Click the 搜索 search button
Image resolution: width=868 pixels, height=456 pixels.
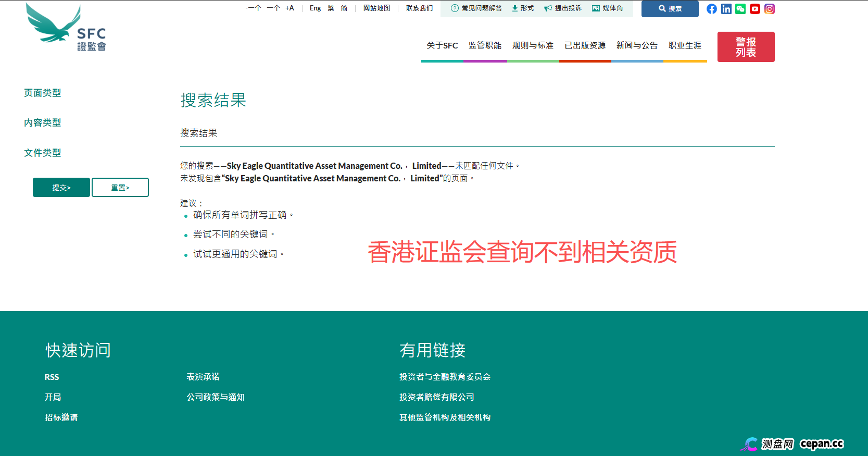click(x=670, y=9)
